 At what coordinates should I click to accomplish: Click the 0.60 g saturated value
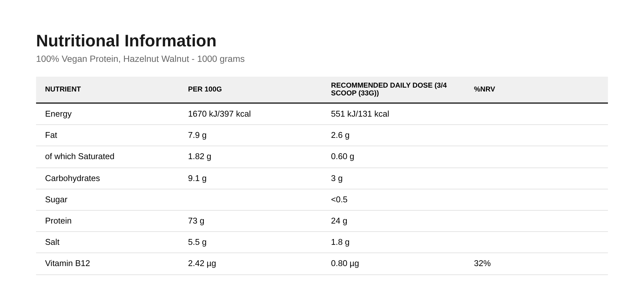click(342, 157)
